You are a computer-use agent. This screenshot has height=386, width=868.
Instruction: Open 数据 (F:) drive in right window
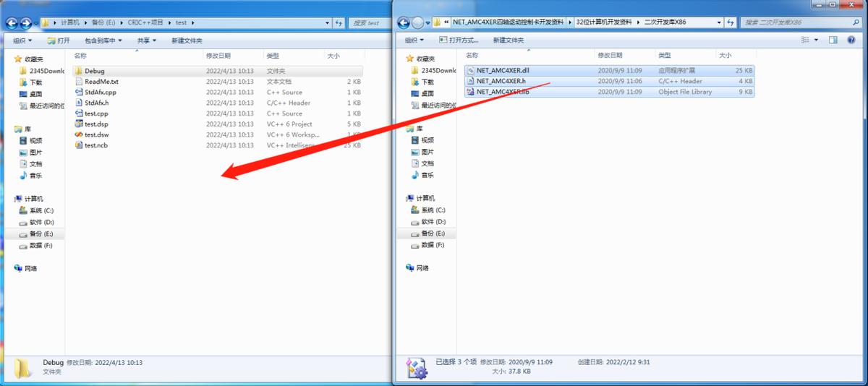click(433, 245)
